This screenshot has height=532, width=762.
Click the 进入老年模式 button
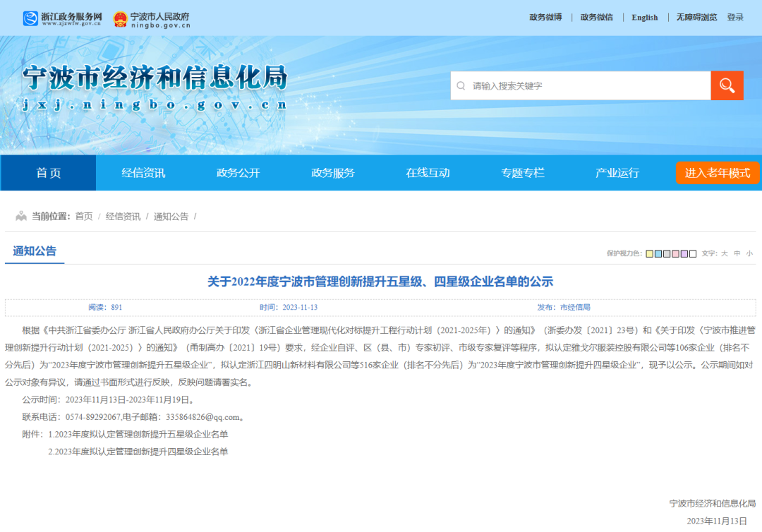tap(718, 172)
